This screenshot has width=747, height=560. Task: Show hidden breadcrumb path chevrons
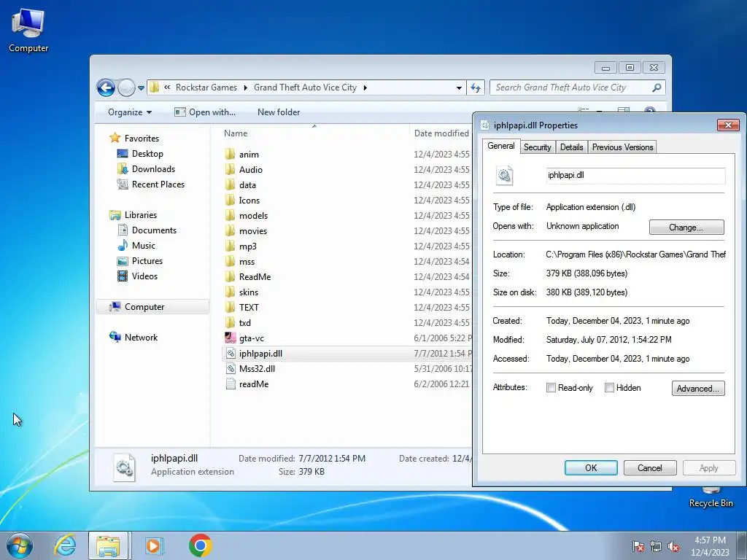pyautogui.click(x=167, y=87)
